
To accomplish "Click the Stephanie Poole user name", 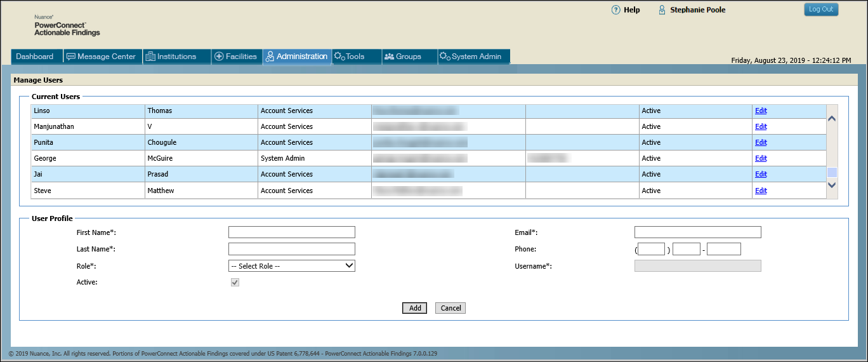I will [698, 10].
